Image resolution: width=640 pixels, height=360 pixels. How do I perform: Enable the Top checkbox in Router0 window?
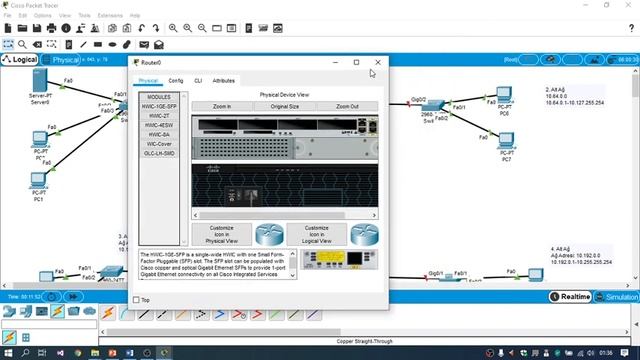coord(136,300)
